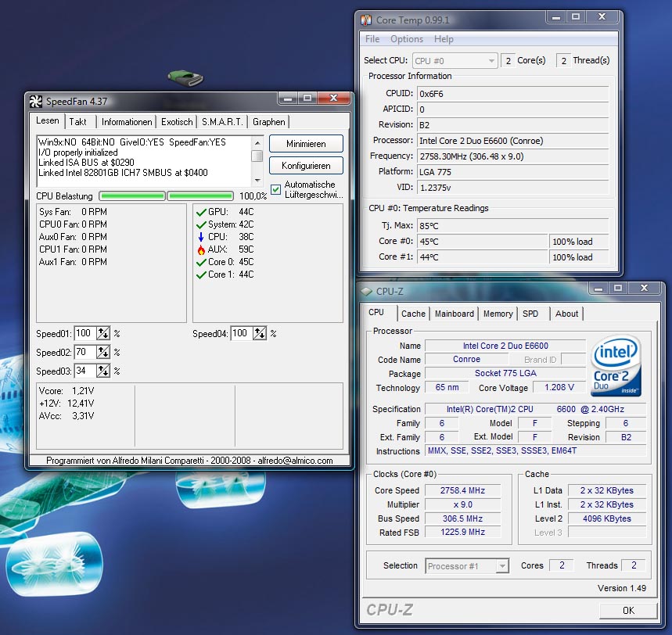Image resolution: width=672 pixels, height=635 pixels.
Task: Click the Speed02 spinner arrows
Action: point(103,352)
